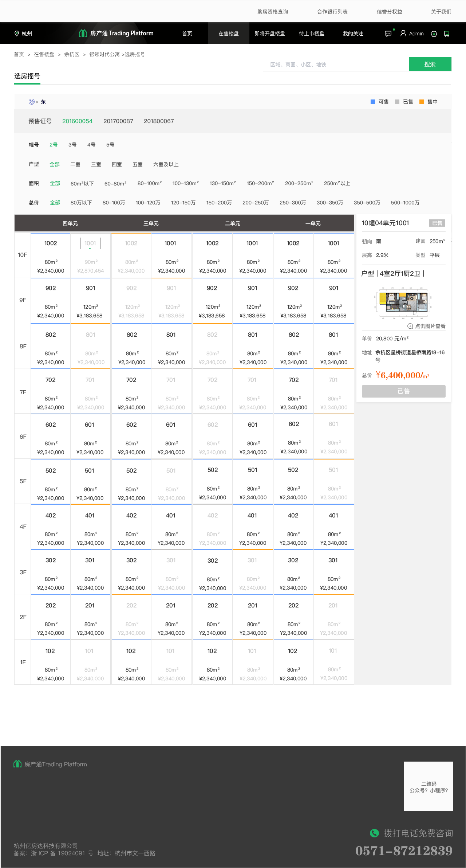This screenshot has width=466, height=868.
Task: Click the footer 房产通 logo icon
Action: pyautogui.click(x=17, y=764)
